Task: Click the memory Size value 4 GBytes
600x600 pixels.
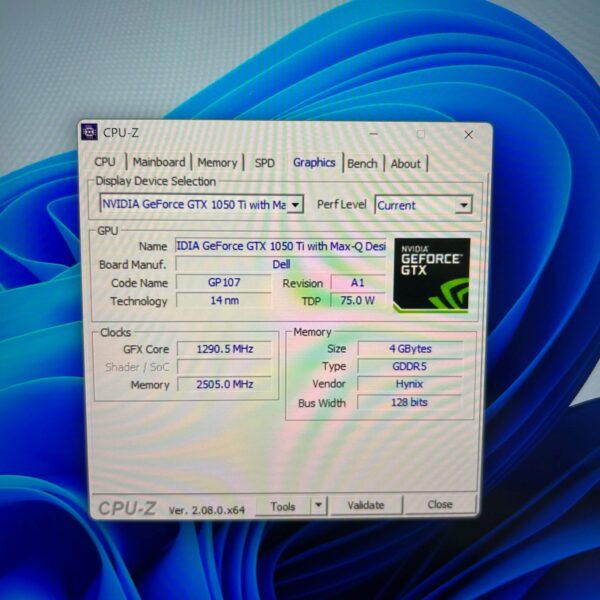Action: (410, 349)
